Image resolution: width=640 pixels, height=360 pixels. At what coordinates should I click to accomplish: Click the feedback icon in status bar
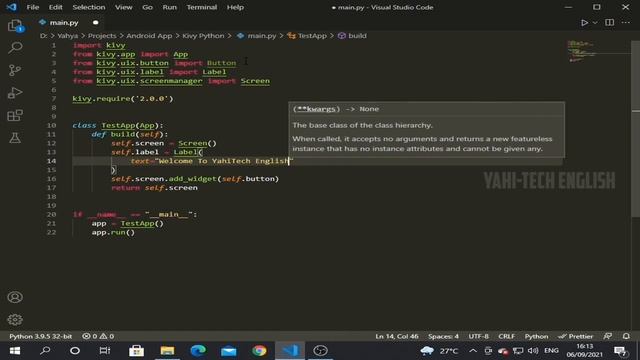pyautogui.click(x=608, y=336)
